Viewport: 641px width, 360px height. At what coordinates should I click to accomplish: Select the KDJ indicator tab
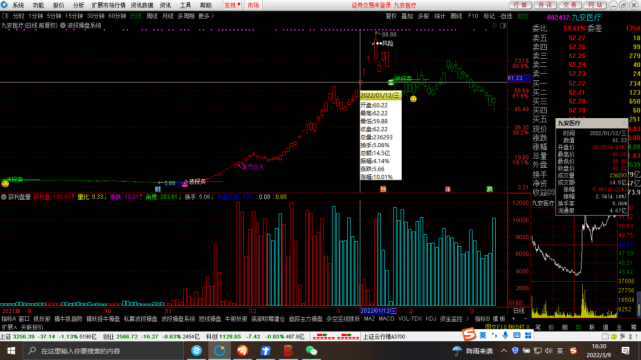(x=431, y=319)
